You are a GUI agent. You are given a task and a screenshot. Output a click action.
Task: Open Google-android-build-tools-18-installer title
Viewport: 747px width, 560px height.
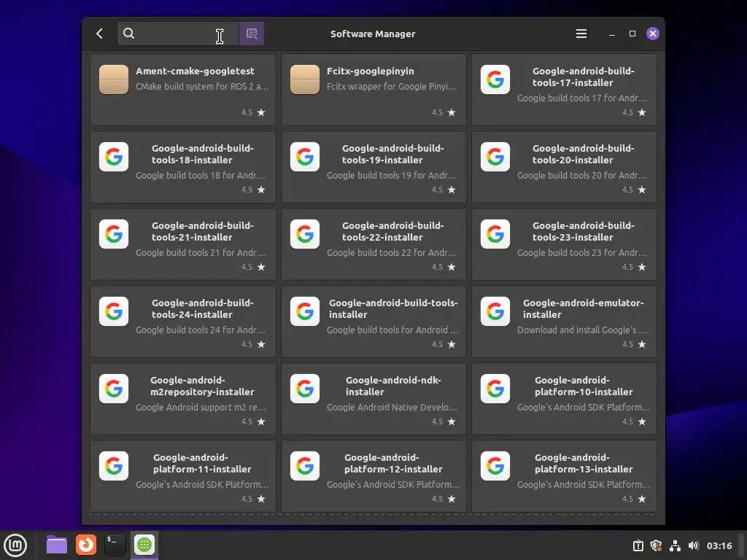pos(203,154)
